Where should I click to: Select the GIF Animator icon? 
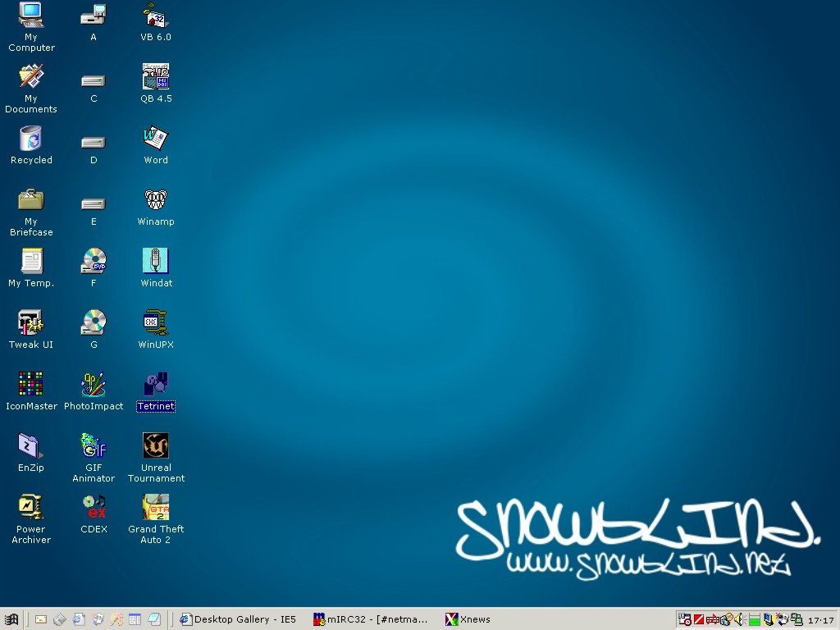click(94, 446)
